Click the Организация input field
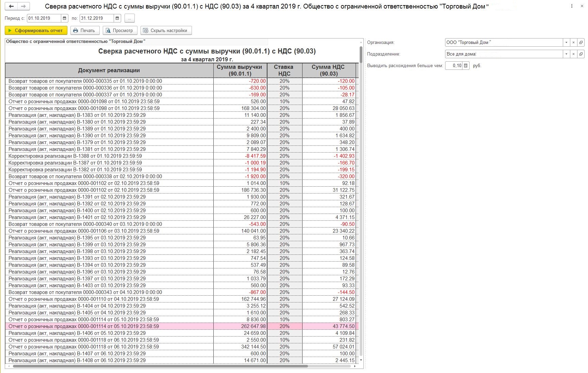This screenshot has width=588, height=373. coord(504,43)
